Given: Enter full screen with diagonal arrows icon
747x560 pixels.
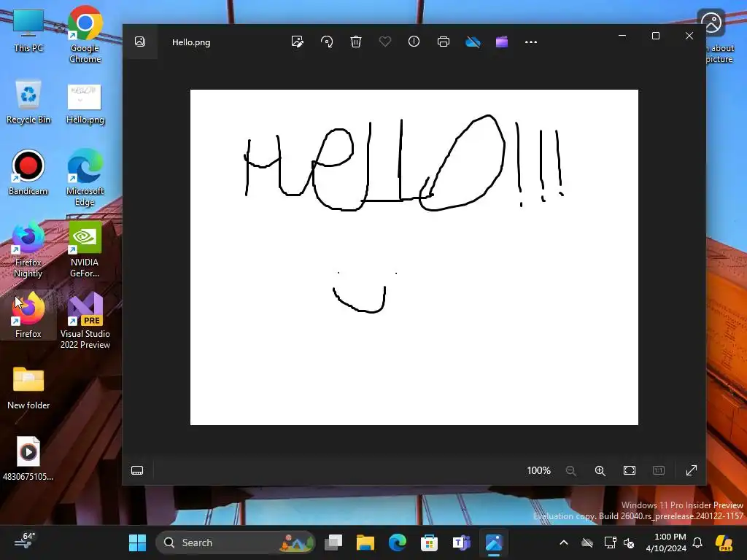Looking at the screenshot, I should 692,470.
